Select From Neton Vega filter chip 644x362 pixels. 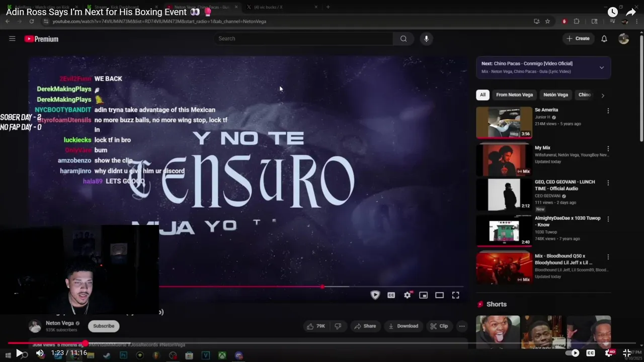tap(514, 95)
